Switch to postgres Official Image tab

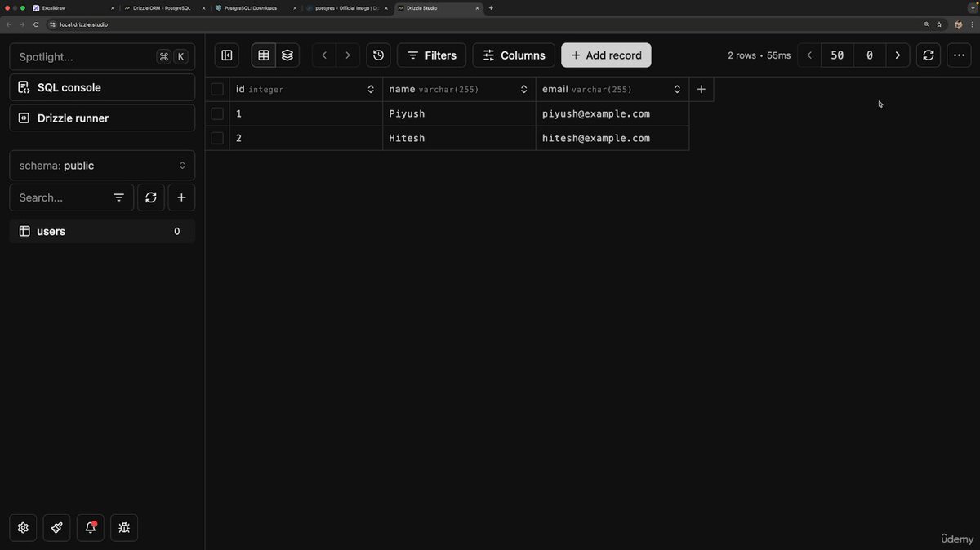point(346,8)
